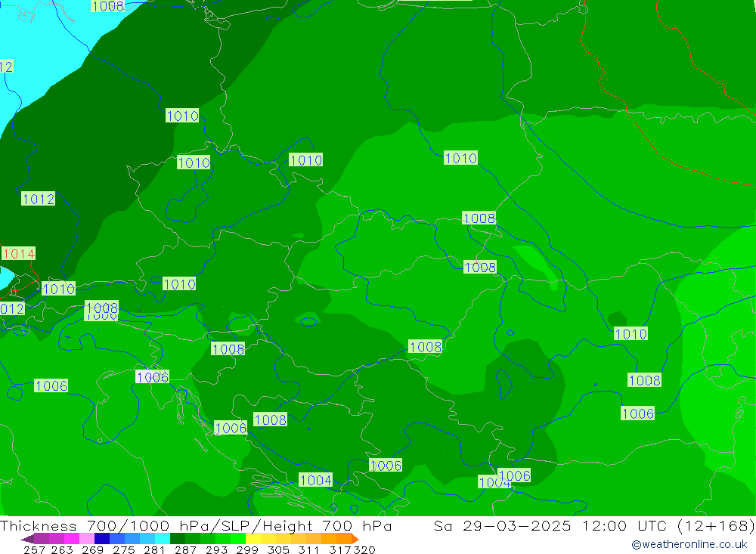Click the 263 legend value
This screenshot has width=756, height=554.
62,549
